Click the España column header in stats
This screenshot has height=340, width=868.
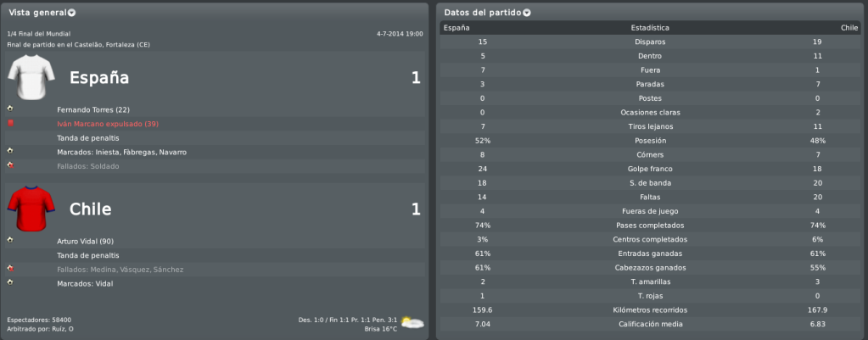pos(456,28)
